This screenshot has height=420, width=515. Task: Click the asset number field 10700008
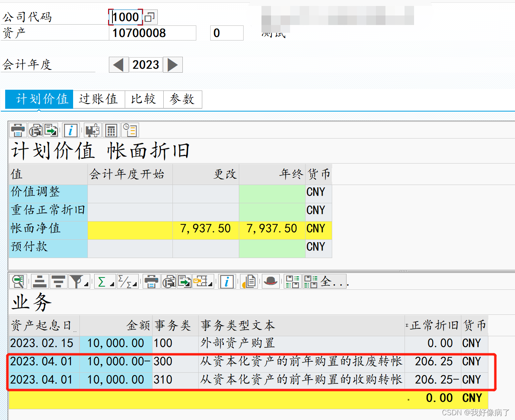pyautogui.click(x=153, y=33)
